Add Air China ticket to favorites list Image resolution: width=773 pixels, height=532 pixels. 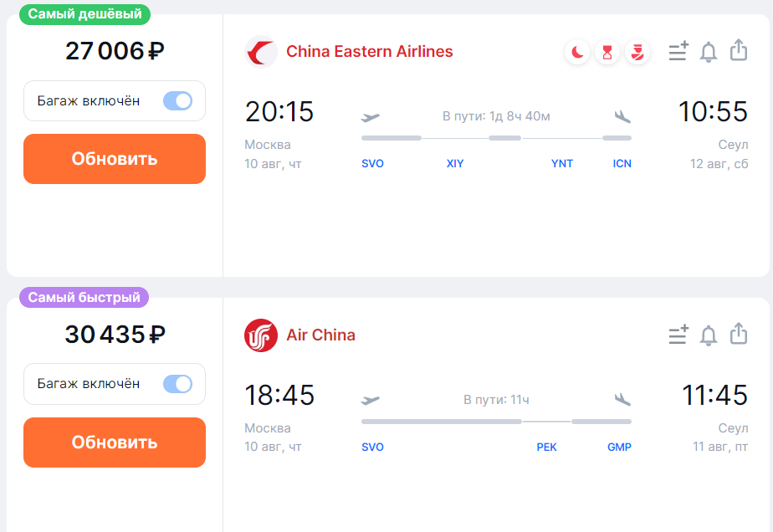click(x=678, y=335)
